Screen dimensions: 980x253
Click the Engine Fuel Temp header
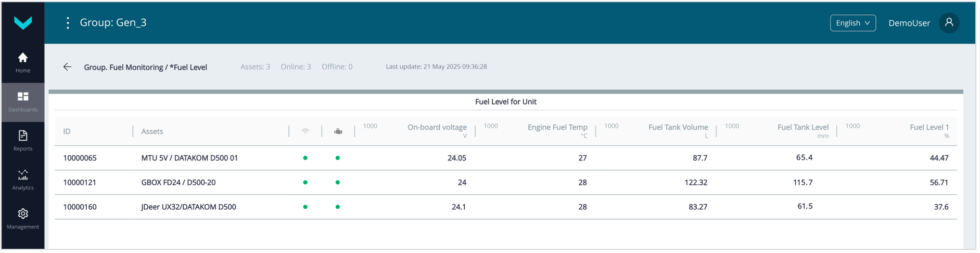coord(557,127)
